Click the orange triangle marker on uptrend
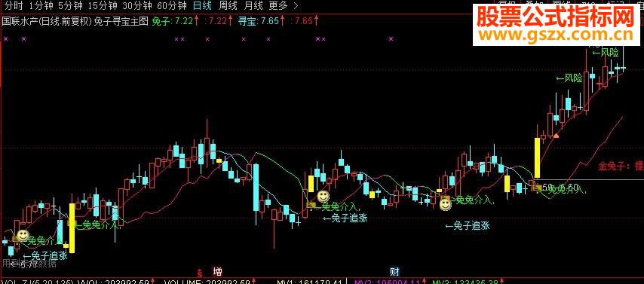 coord(556,136)
